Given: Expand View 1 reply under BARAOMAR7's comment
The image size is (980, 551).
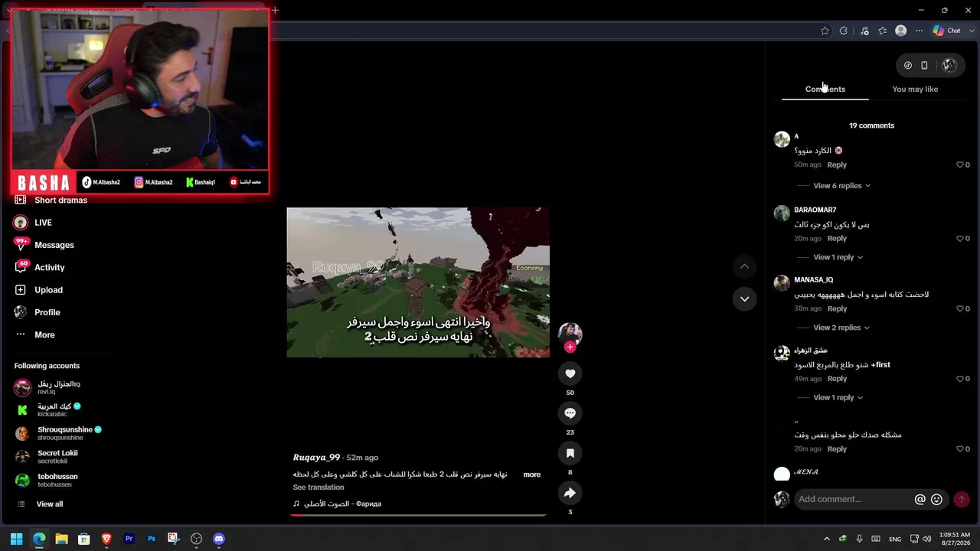Looking at the screenshot, I should (x=838, y=257).
